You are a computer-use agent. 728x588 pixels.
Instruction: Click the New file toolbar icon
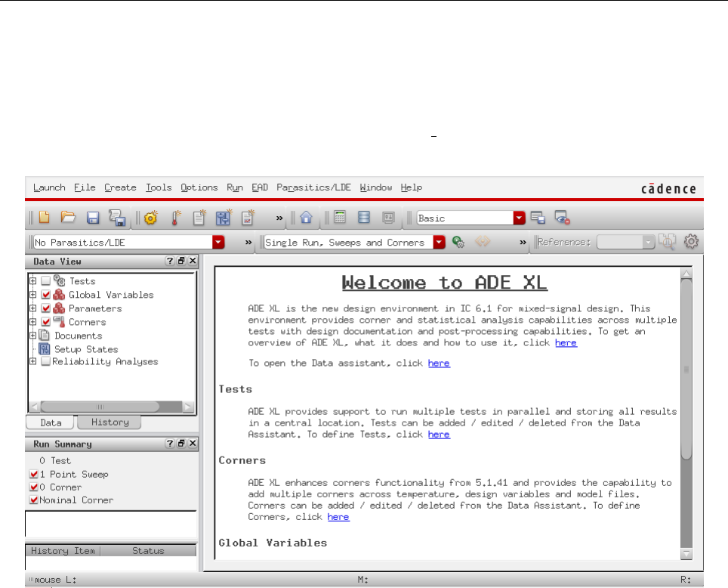point(45,218)
